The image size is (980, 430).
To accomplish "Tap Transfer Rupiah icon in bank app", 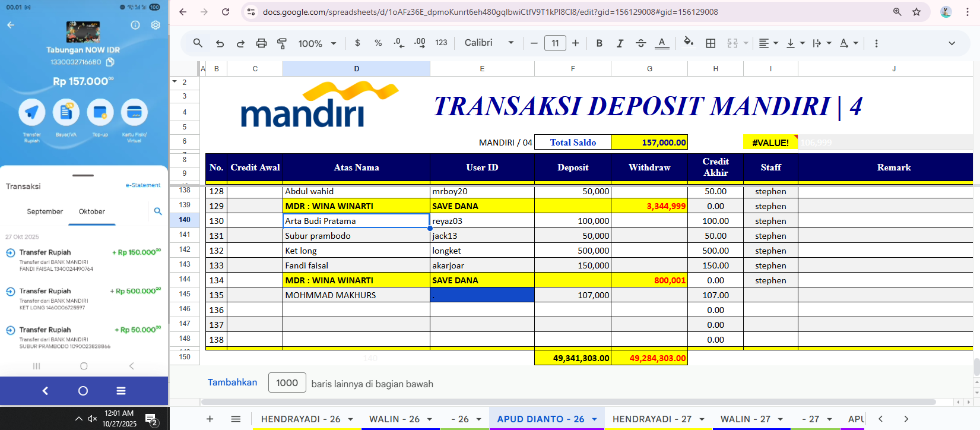I will pyautogui.click(x=32, y=112).
